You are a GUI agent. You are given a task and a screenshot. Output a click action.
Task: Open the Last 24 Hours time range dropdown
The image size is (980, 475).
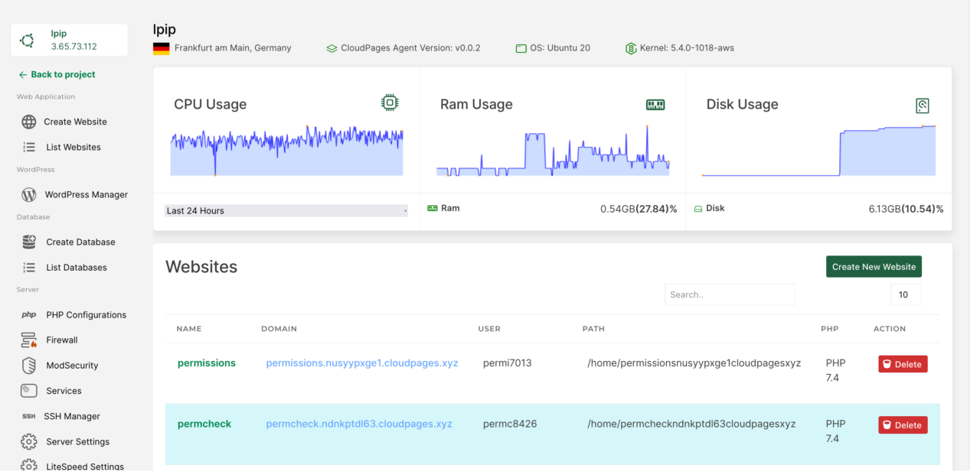pyautogui.click(x=286, y=210)
